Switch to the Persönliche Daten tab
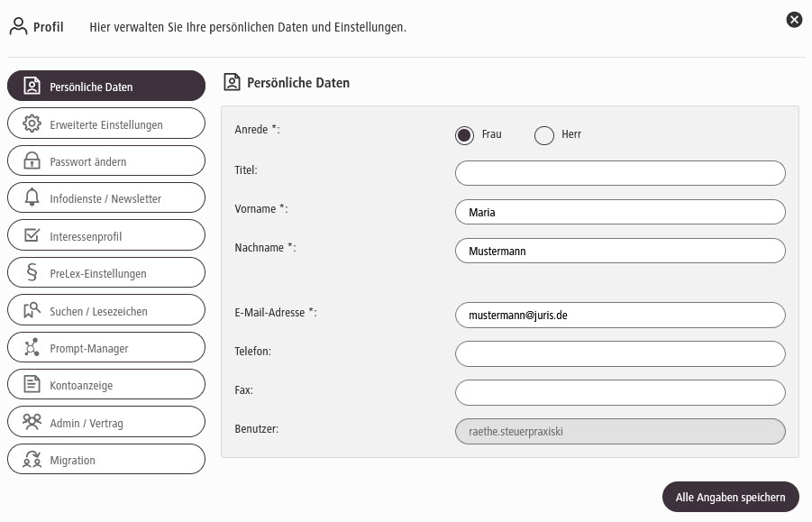 click(106, 87)
